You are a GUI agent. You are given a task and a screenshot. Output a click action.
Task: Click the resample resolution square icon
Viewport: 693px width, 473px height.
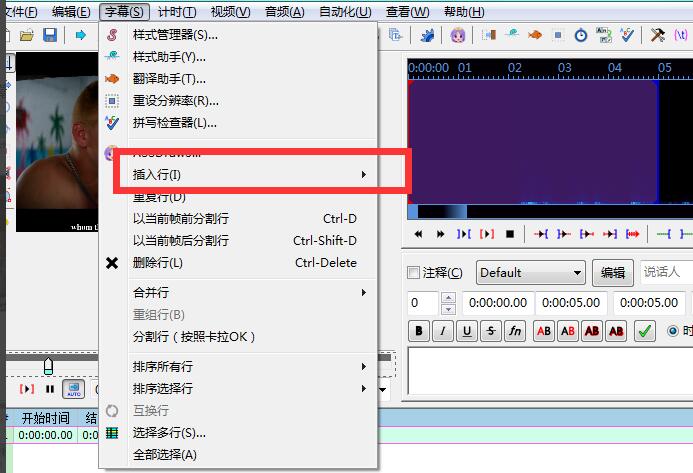[558, 34]
